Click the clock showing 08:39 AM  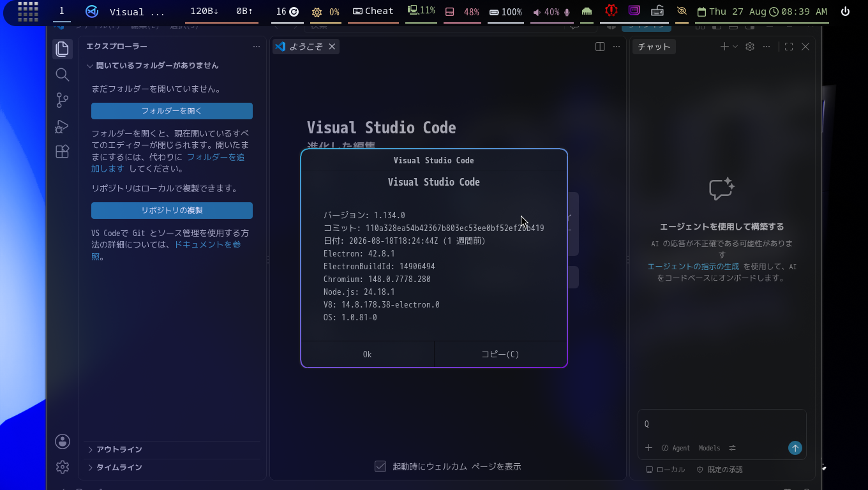[x=798, y=11]
